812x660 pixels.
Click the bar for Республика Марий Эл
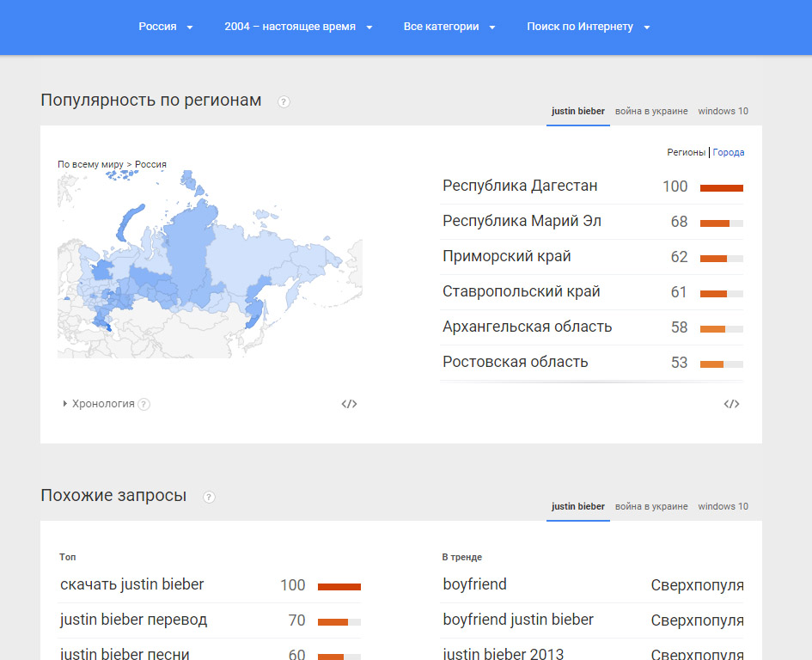pyautogui.click(x=721, y=223)
